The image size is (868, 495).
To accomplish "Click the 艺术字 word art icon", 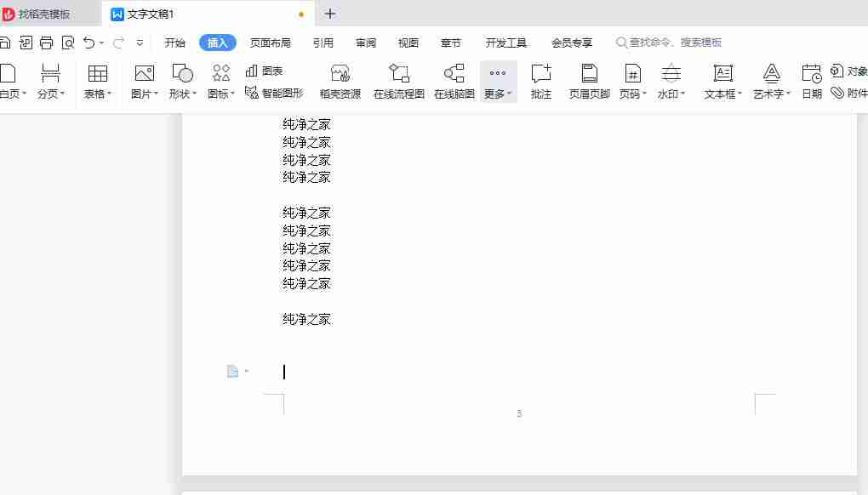I will tap(771, 73).
